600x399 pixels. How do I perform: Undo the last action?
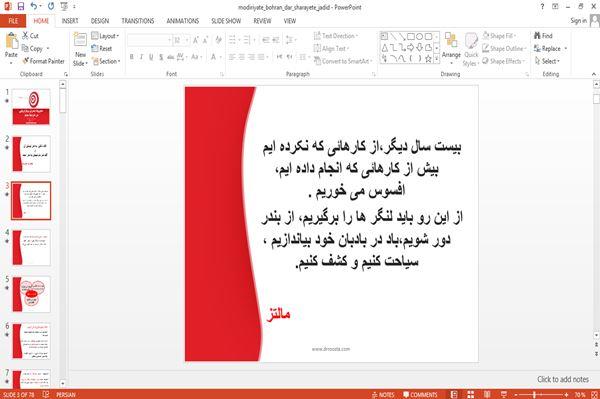click(x=34, y=7)
